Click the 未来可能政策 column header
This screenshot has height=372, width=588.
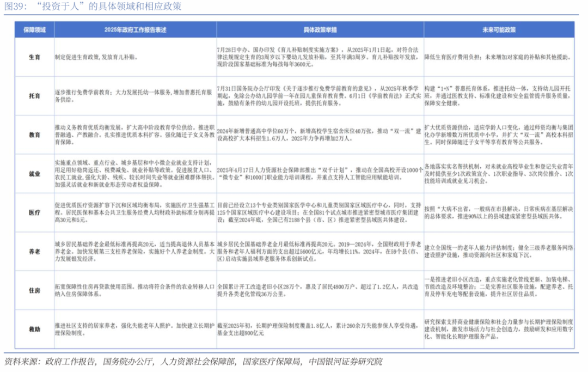pyautogui.click(x=499, y=29)
